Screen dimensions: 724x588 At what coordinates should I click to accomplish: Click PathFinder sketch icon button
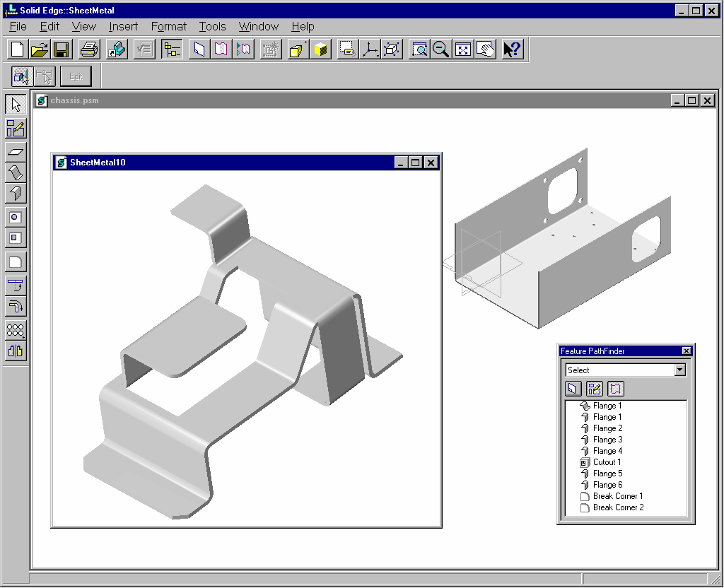[594, 389]
